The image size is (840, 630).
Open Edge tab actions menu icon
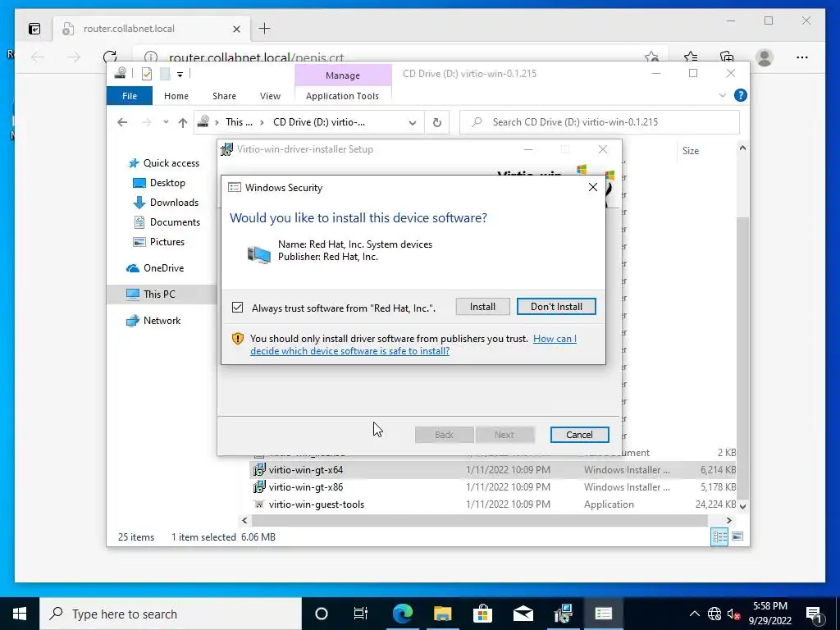pos(34,29)
